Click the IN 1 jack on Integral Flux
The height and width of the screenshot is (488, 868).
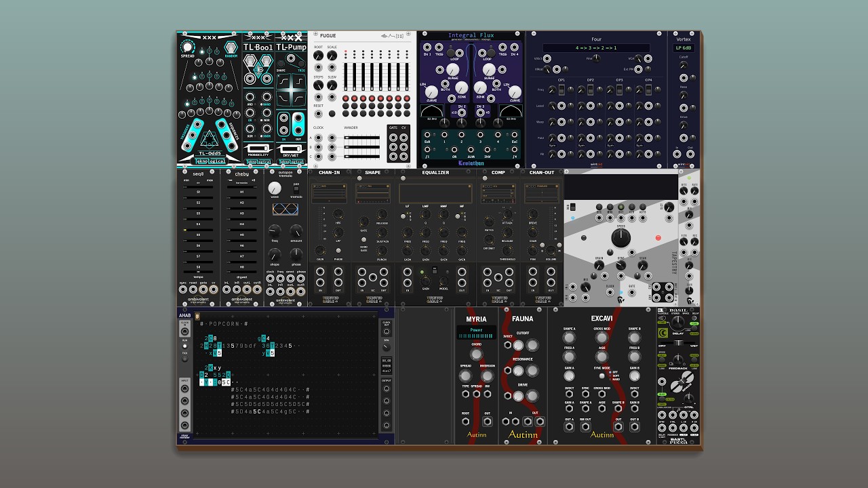[x=427, y=46]
